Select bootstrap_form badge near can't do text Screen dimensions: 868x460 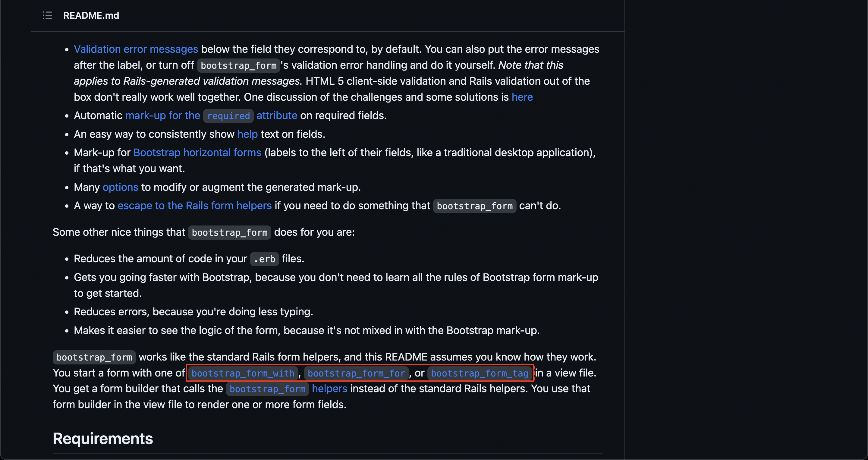coord(474,206)
